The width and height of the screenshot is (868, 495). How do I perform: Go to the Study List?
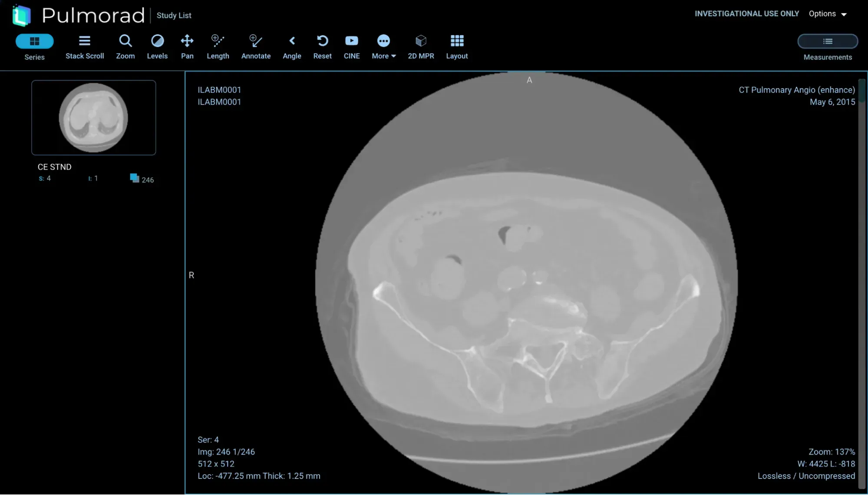174,16
